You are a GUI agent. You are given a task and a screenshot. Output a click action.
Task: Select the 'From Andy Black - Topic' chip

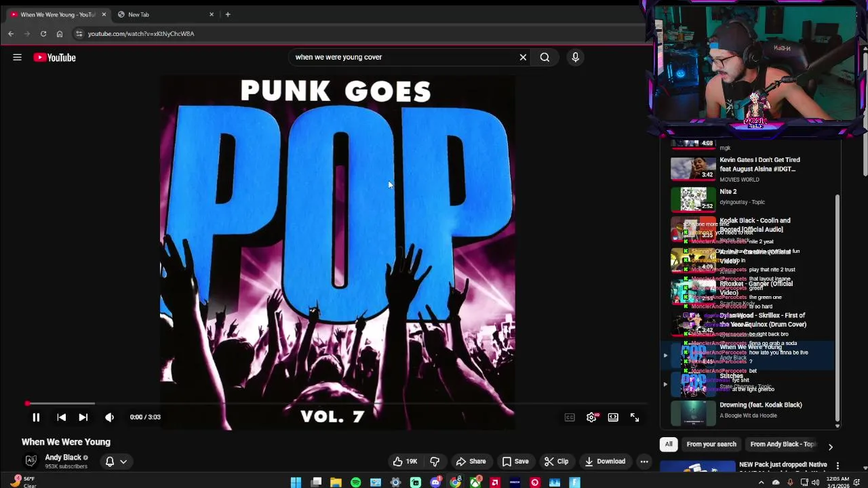pyautogui.click(x=783, y=444)
